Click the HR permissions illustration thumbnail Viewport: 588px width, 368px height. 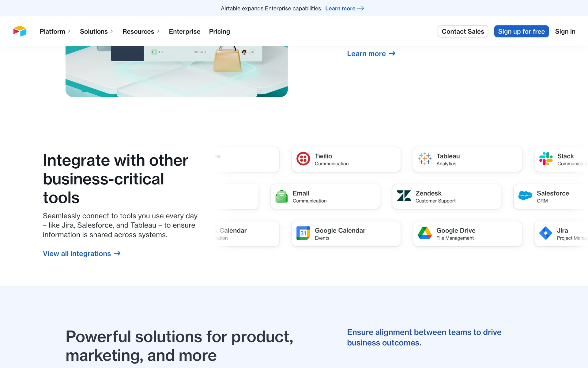click(176, 71)
